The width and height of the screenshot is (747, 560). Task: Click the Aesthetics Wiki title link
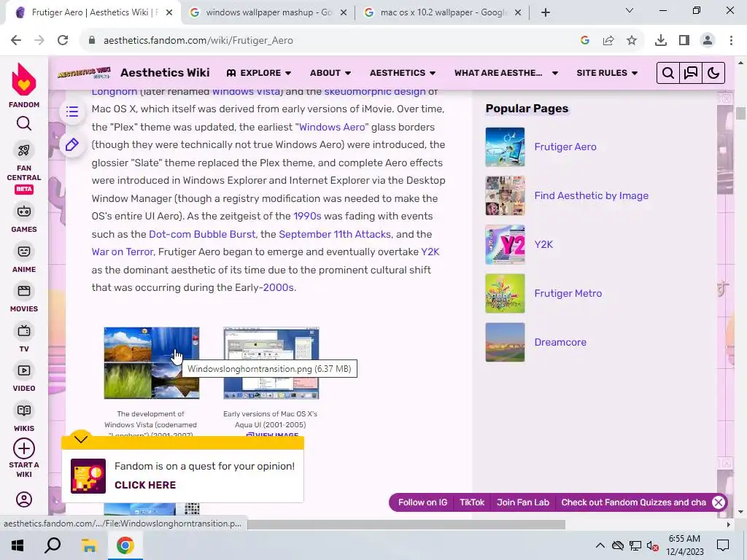coord(165,72)
